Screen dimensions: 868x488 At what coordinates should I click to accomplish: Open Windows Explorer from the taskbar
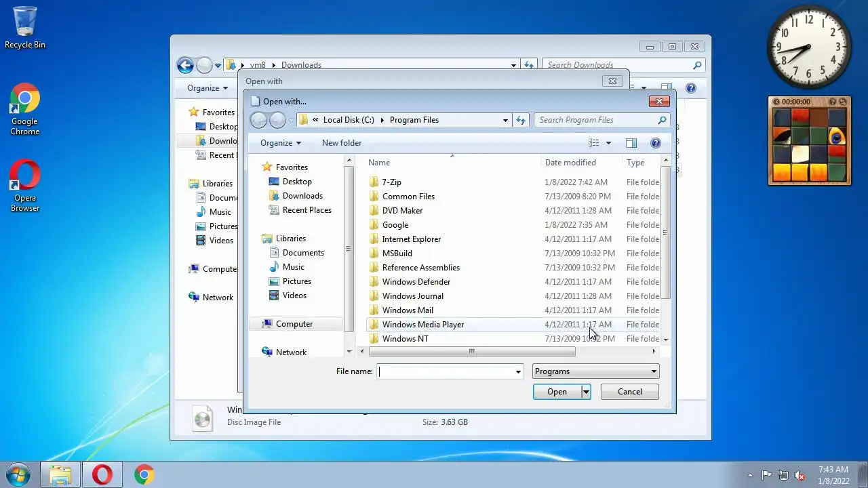(x=60, y=474)
